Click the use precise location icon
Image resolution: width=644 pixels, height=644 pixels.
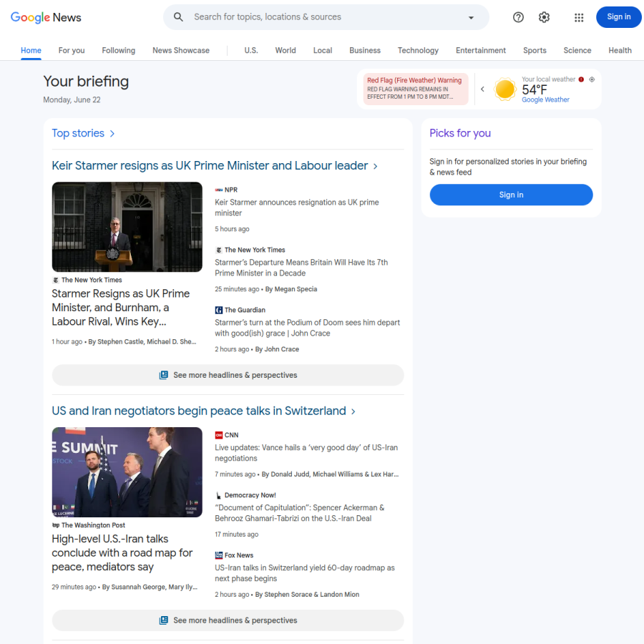pos(592,79)
